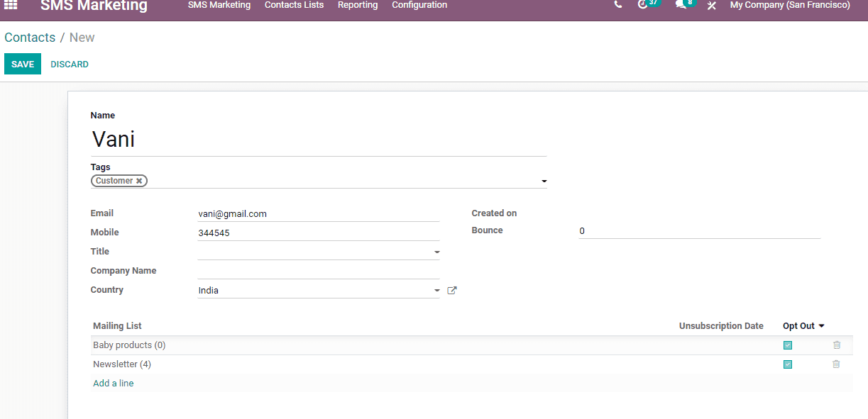
Task: Toggle Opt Out for Newsletter
Action: (x=788, y=364)
